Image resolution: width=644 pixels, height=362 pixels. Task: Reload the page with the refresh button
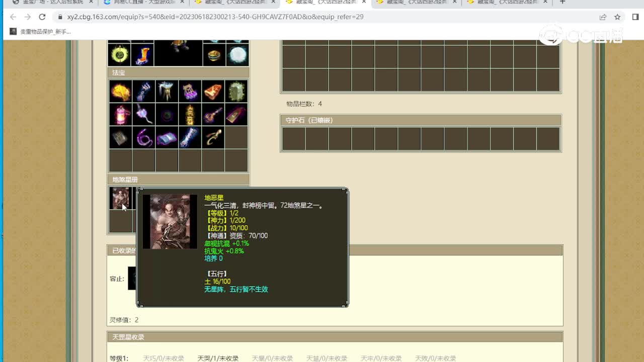tap(42, 17)
